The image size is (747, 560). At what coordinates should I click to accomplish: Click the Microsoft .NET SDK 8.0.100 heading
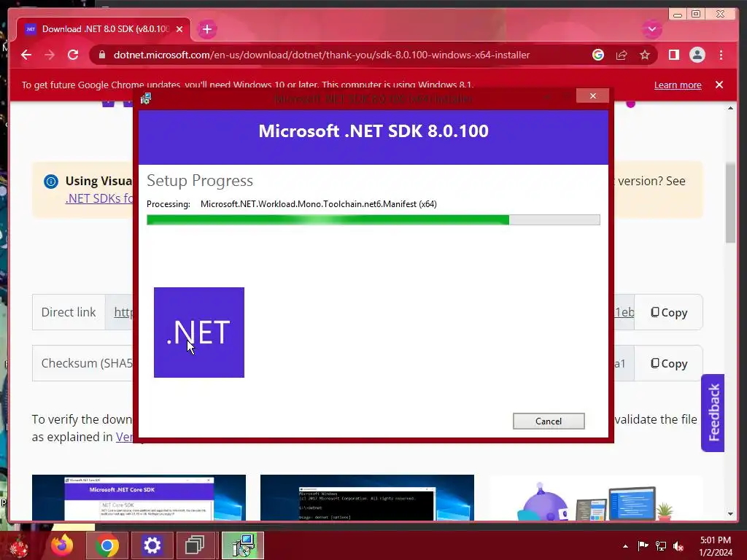(x=373, y=131)
